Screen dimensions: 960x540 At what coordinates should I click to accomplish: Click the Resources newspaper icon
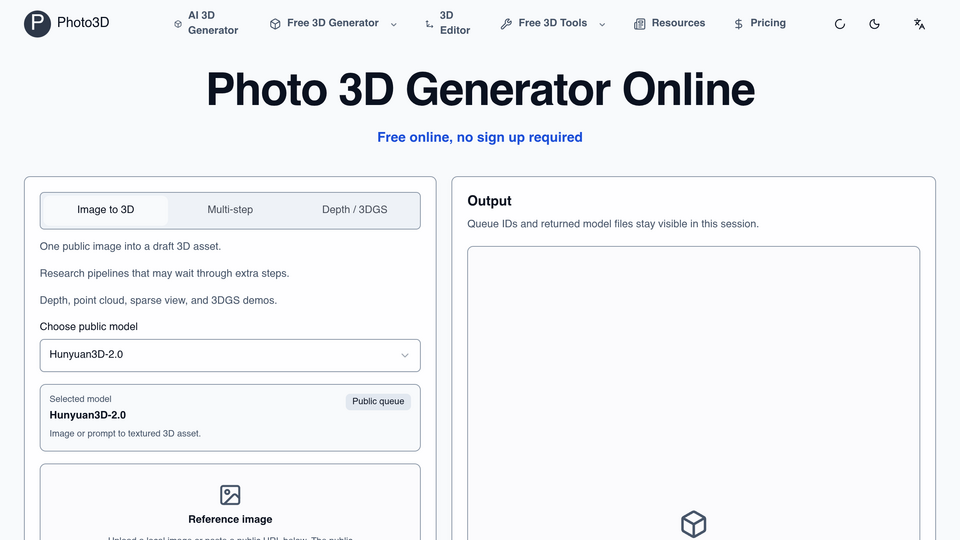639,24
